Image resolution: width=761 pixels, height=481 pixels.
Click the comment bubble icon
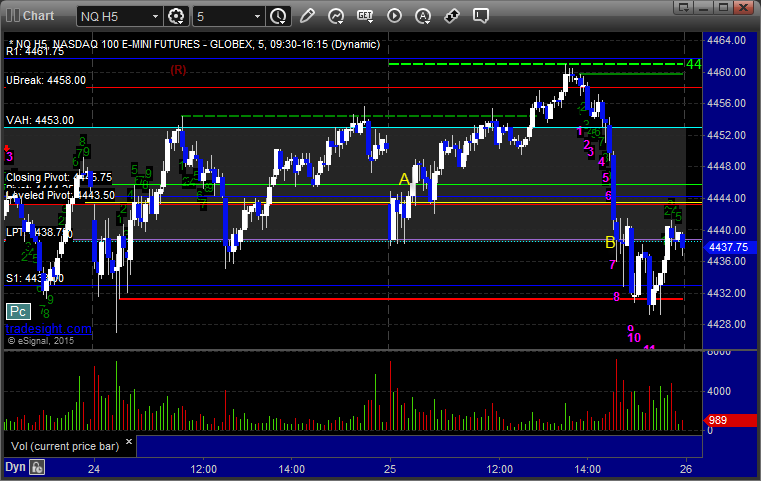(481, 16)
